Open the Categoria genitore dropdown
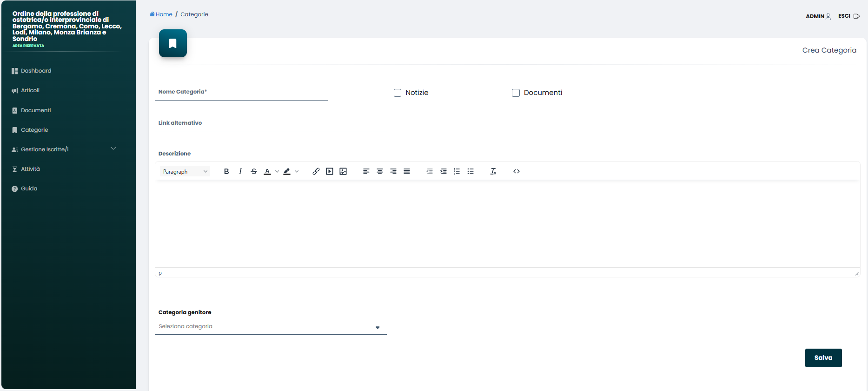 271,327
